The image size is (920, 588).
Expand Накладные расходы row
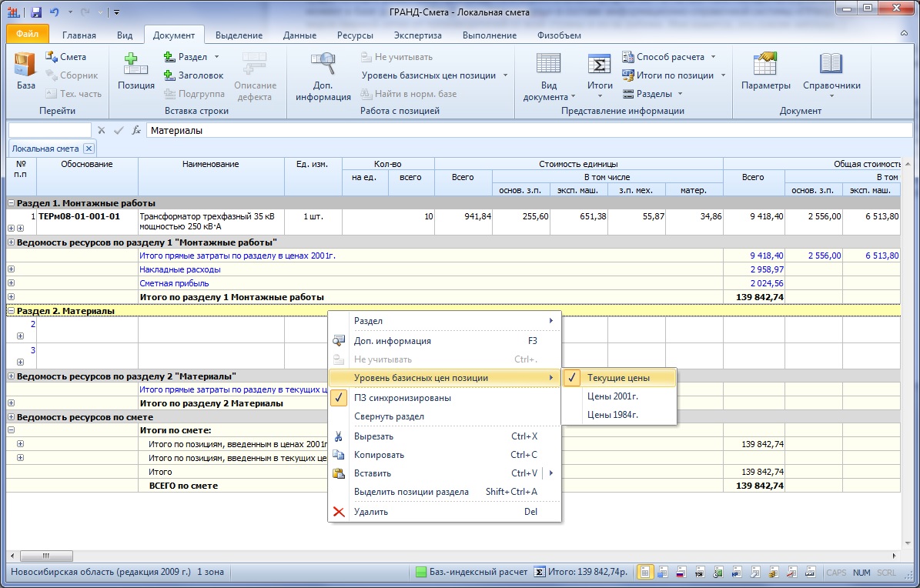click(x=11, y=269)
